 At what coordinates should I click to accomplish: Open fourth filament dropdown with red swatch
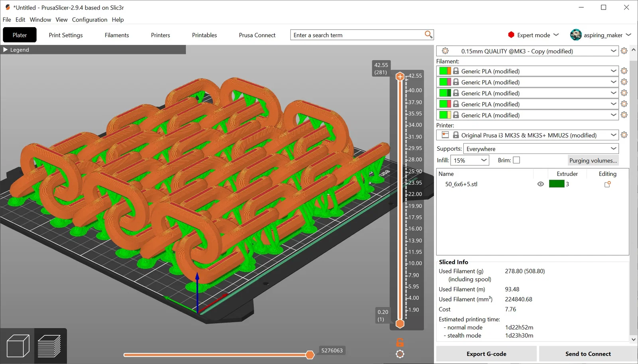click(613, 104)
